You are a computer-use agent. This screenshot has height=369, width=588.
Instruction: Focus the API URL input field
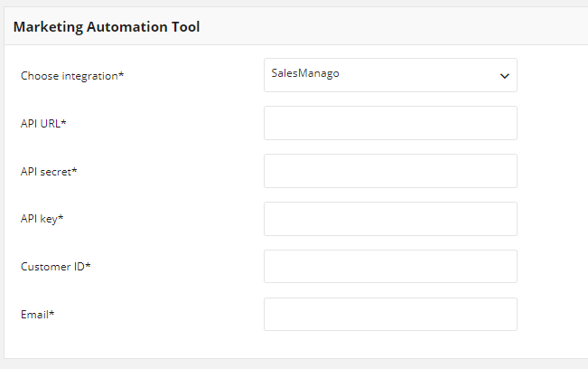[390, 123]
